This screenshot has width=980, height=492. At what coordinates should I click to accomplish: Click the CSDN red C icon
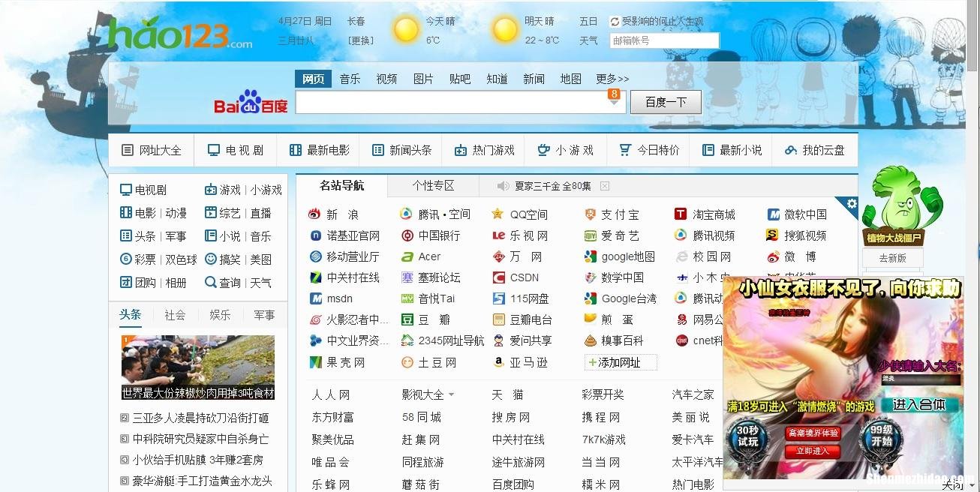(498, 277)
